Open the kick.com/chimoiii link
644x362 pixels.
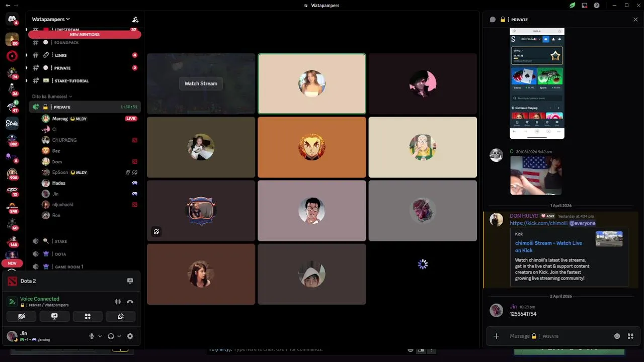point(538,223)
